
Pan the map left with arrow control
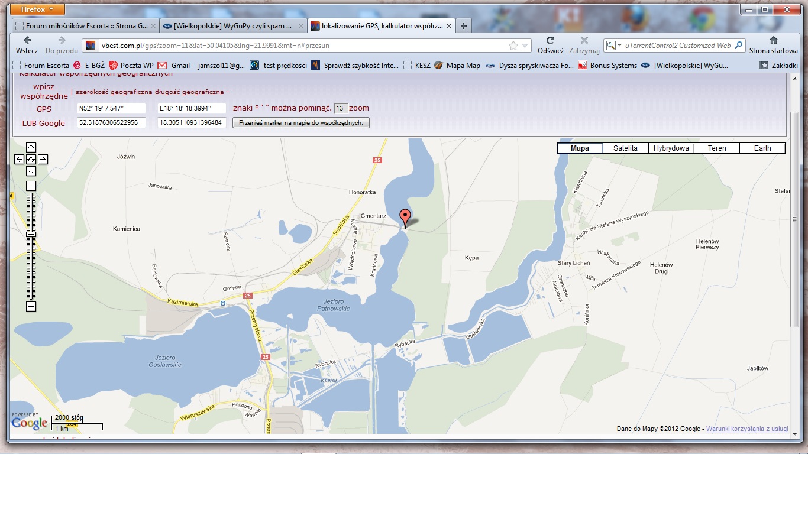tap(19, 159)
